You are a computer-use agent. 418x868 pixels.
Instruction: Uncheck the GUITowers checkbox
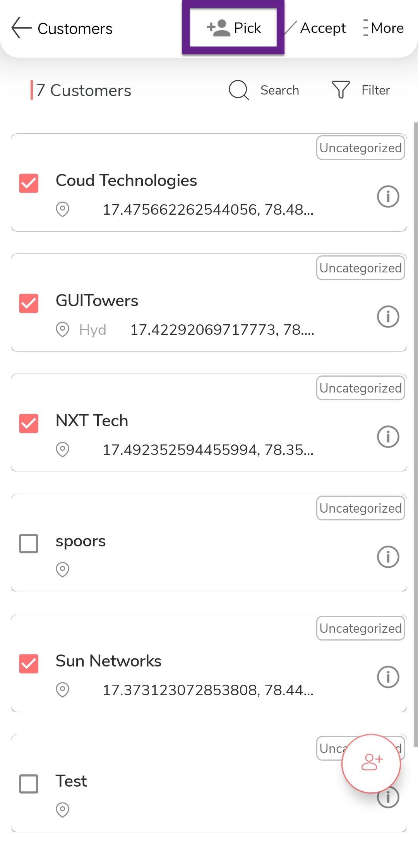click(x=29, y=303)
